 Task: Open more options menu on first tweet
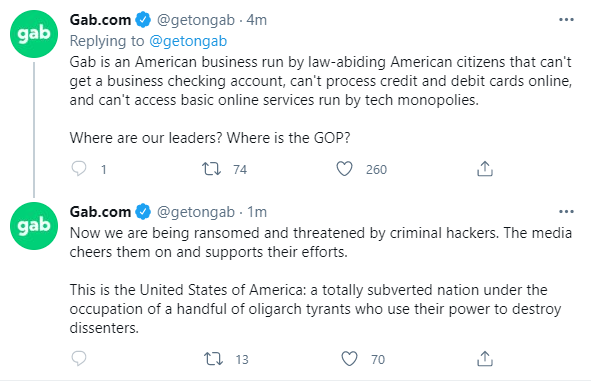click(x=566, y=20)
